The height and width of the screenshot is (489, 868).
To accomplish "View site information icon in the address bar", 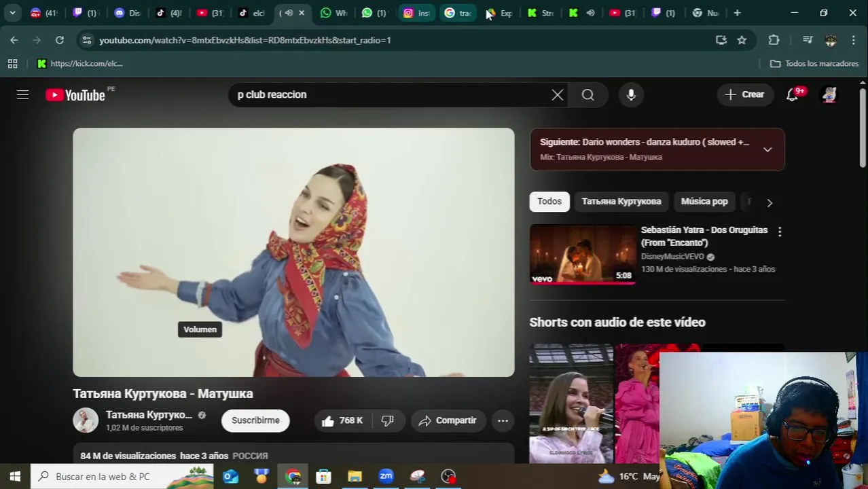I will (x=86, y=40).
